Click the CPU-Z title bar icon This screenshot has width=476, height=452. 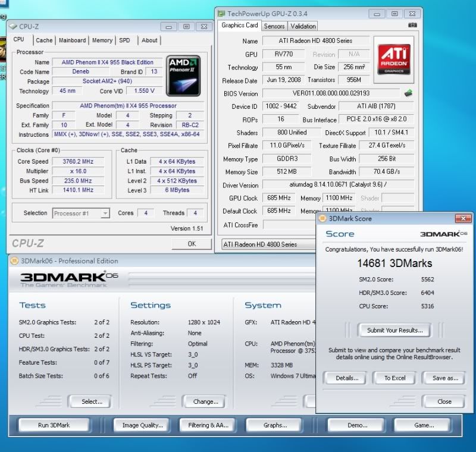point(13,26)
